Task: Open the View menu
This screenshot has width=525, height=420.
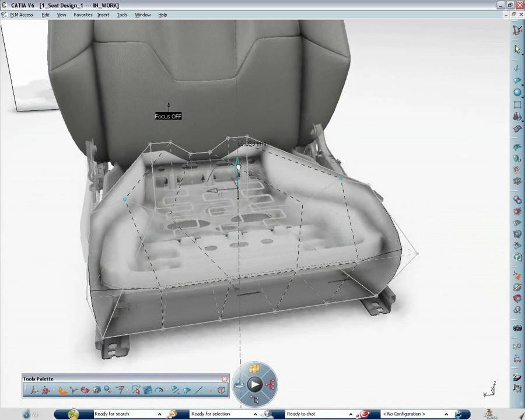Action: tap(61, 15)
